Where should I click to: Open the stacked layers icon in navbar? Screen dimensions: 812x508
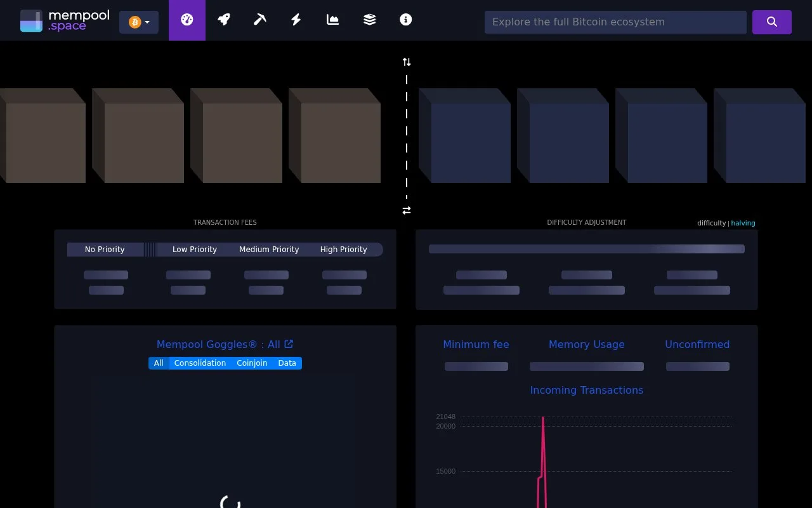pyautogui.click(x=369, y=20)
